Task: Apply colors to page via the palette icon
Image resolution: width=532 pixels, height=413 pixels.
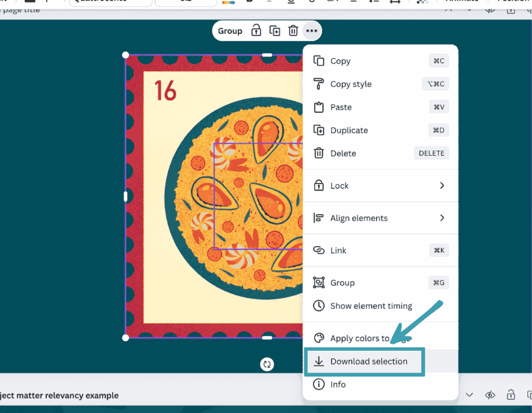Action: tap(358, 338)
